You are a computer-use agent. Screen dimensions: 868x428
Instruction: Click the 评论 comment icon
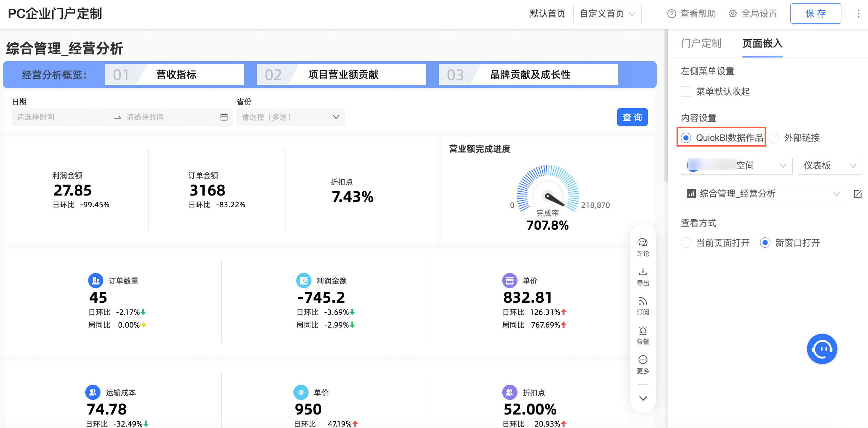point(643,243)
